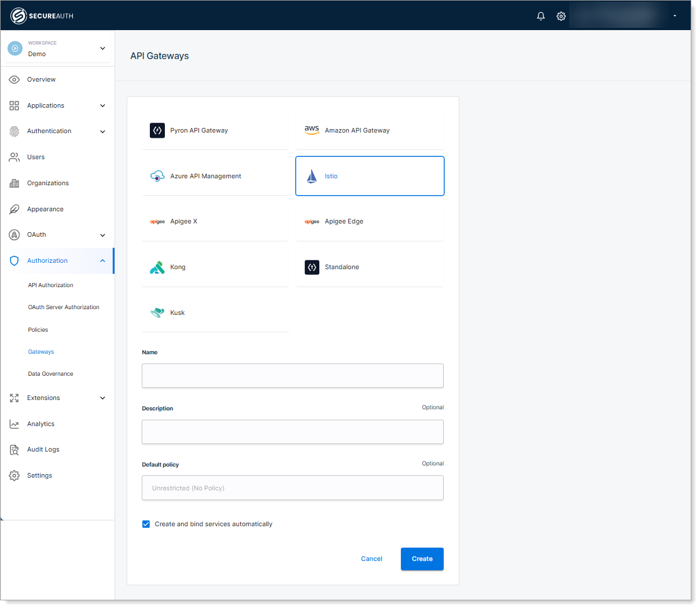Open OAuth Server Authorization item
700x609 pixels.
(64, 307)
